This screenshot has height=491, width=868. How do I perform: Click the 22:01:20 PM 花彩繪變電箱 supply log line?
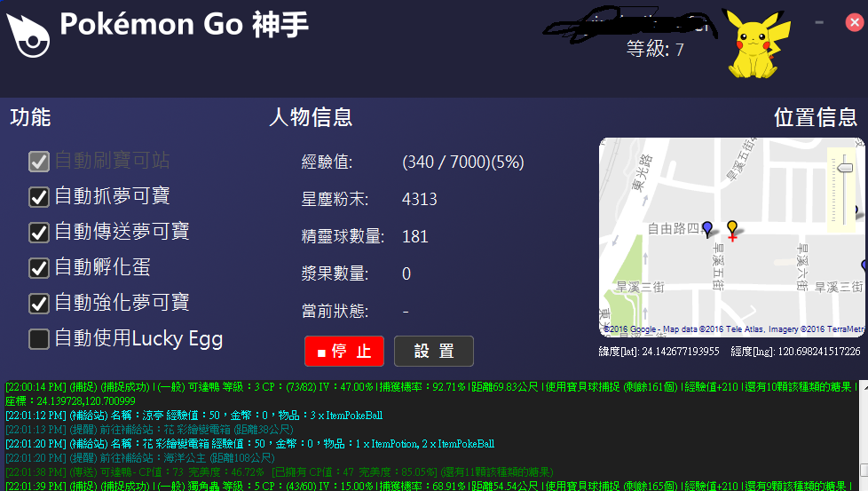coord(249,444)
